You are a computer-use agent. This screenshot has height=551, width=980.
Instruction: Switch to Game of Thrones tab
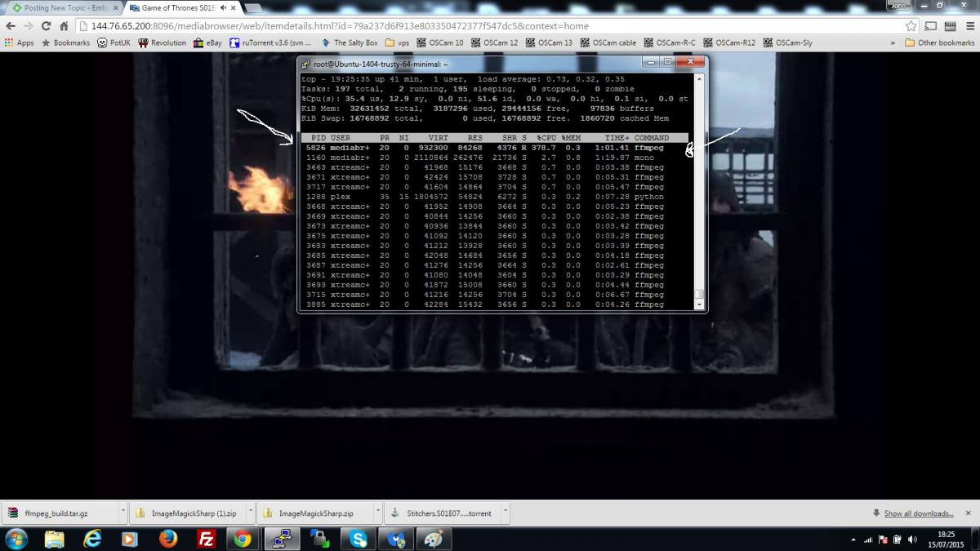pyautogui.click(x=185, y=8)
